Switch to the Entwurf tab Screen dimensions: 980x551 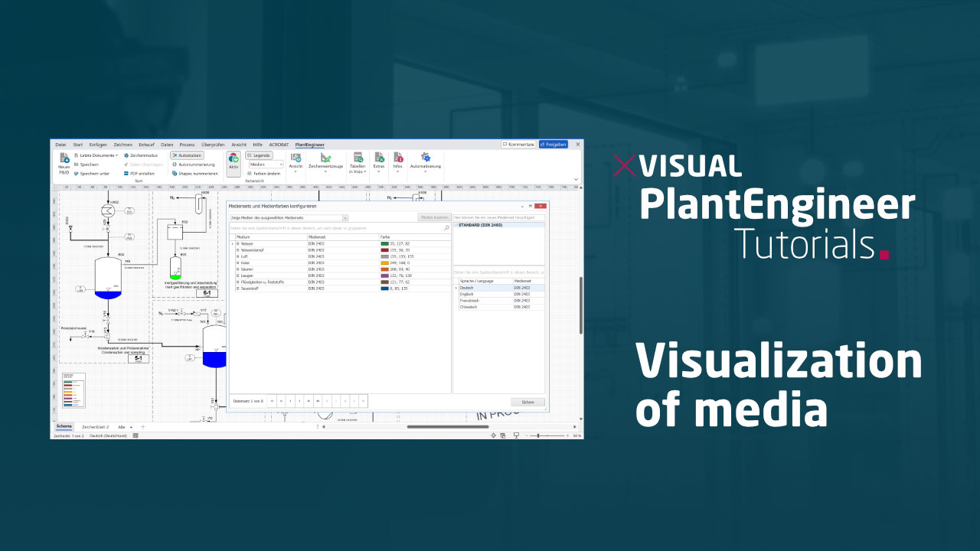pyautogui.click(x=147, y=144)
